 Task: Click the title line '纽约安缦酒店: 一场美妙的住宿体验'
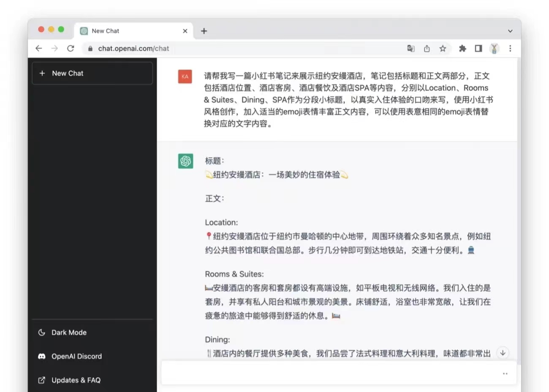[277, 175]
